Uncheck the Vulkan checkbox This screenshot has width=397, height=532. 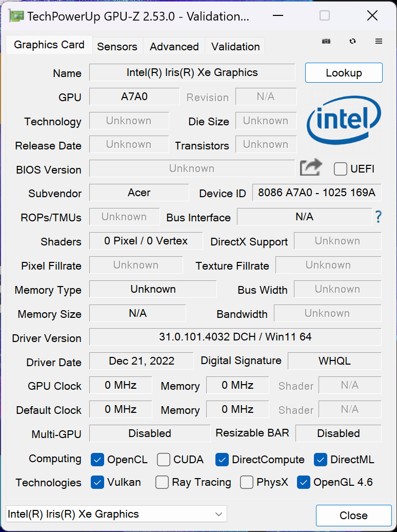[97, 482]
